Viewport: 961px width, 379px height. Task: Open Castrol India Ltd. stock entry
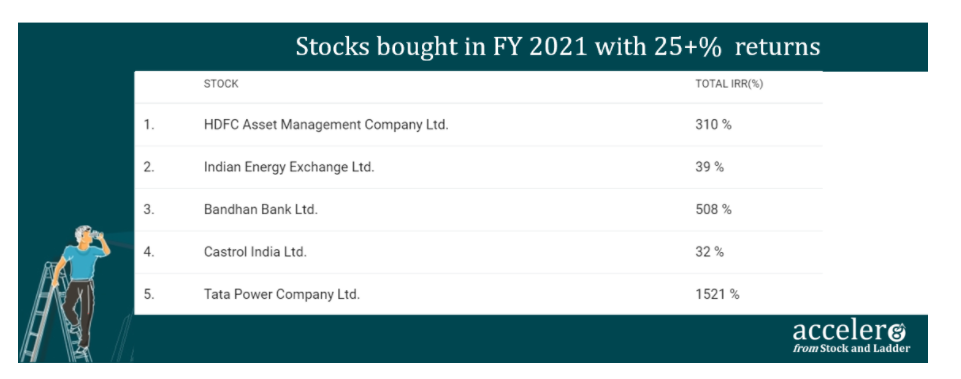[255, 251]
